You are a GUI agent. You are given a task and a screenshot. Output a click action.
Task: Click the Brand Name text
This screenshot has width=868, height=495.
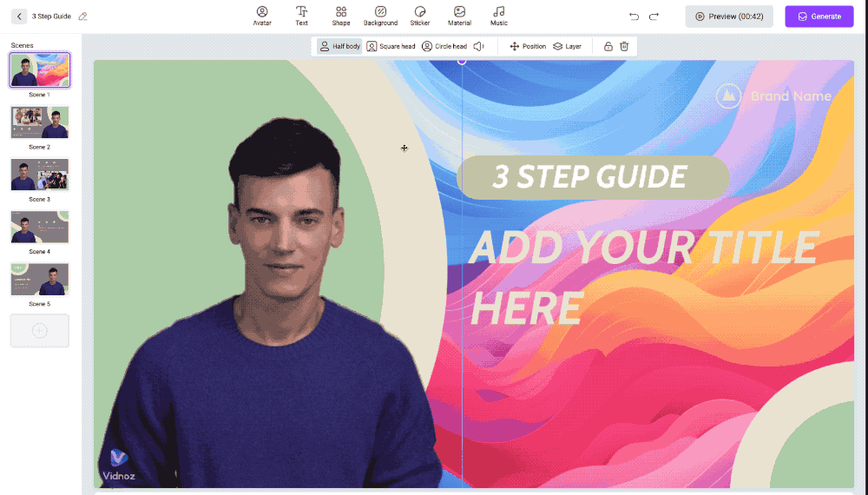pos(791,96)
